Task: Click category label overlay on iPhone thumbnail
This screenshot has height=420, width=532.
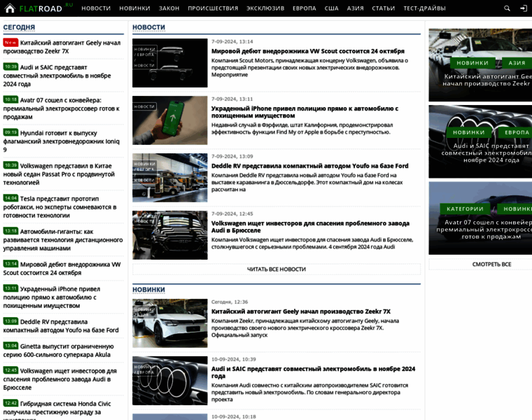Action: click(144, 106)
